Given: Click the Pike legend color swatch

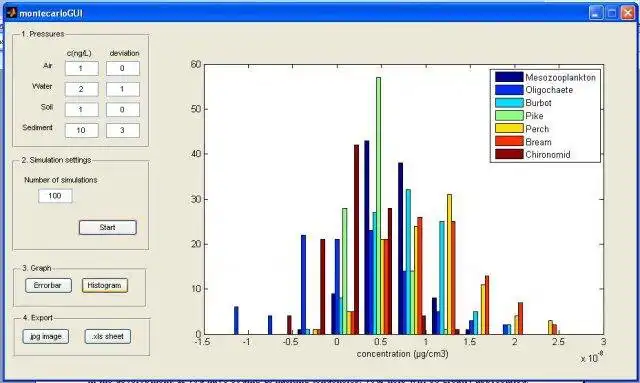Looking at the screenshot, I should [x=509, y=116].
